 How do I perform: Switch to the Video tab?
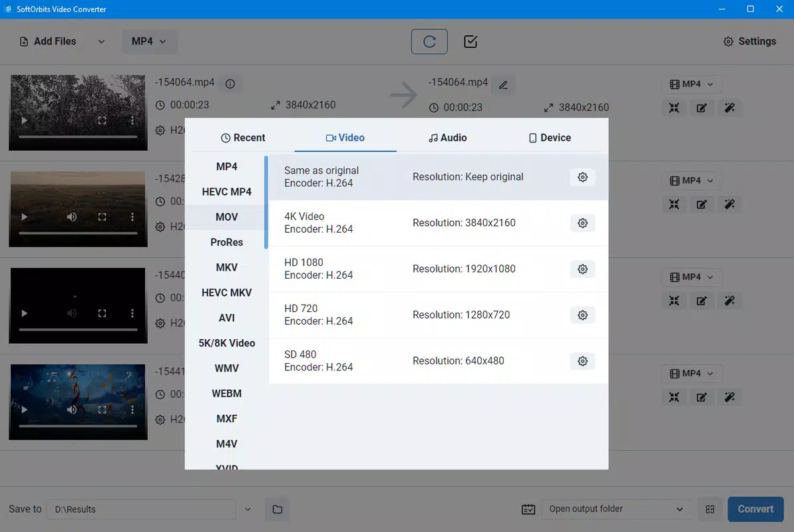(x=345, y=138)
